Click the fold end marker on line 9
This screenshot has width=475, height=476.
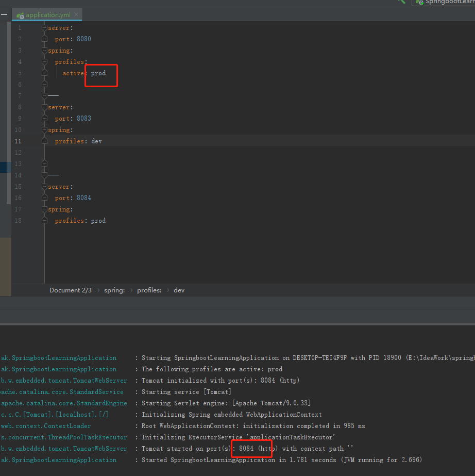(45, 119)
